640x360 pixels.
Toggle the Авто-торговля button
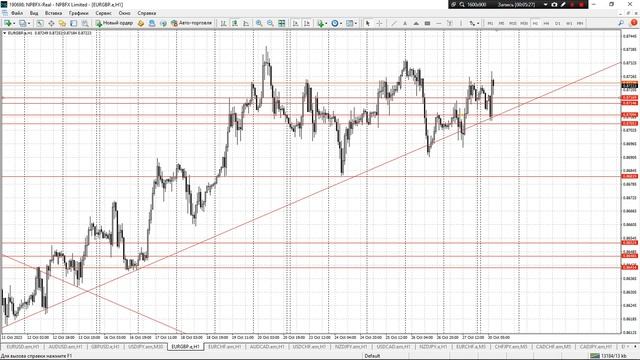pyautogui.click(x=192, y=23)
